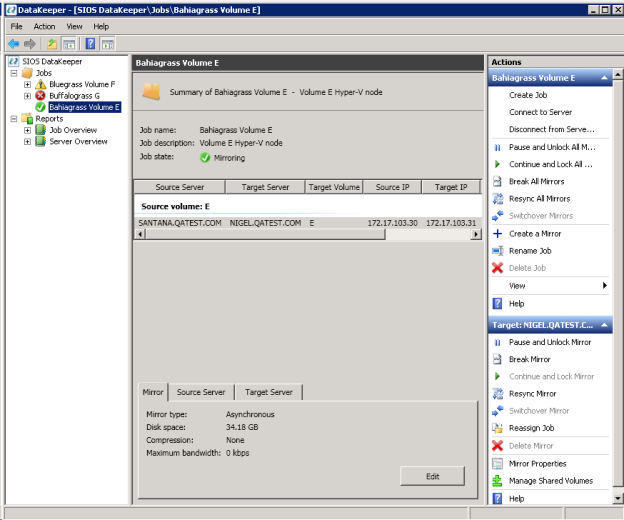Viewport: 624px width, 520px height.
Task: Click the Actions pane scroll down arrow
Action: coord(617,498)
